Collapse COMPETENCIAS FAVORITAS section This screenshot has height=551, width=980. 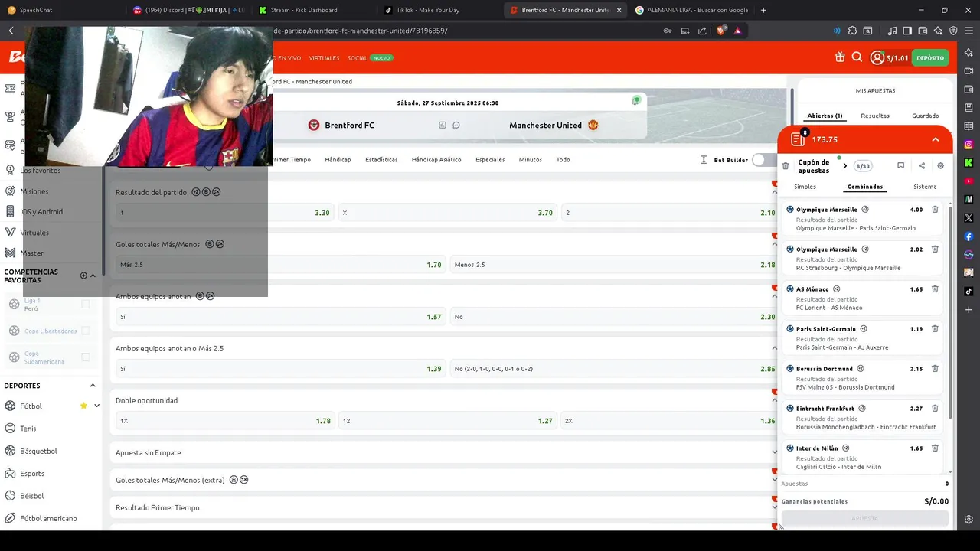(93, 275)
